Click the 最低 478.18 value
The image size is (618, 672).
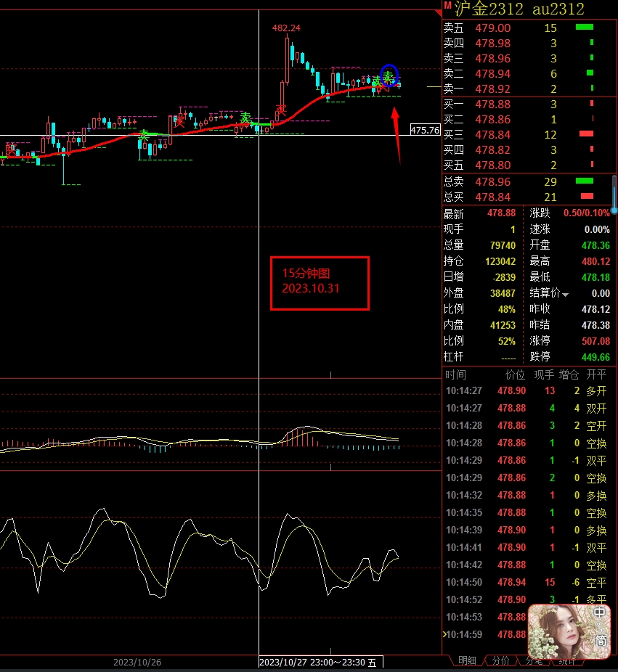click(595, 277)
